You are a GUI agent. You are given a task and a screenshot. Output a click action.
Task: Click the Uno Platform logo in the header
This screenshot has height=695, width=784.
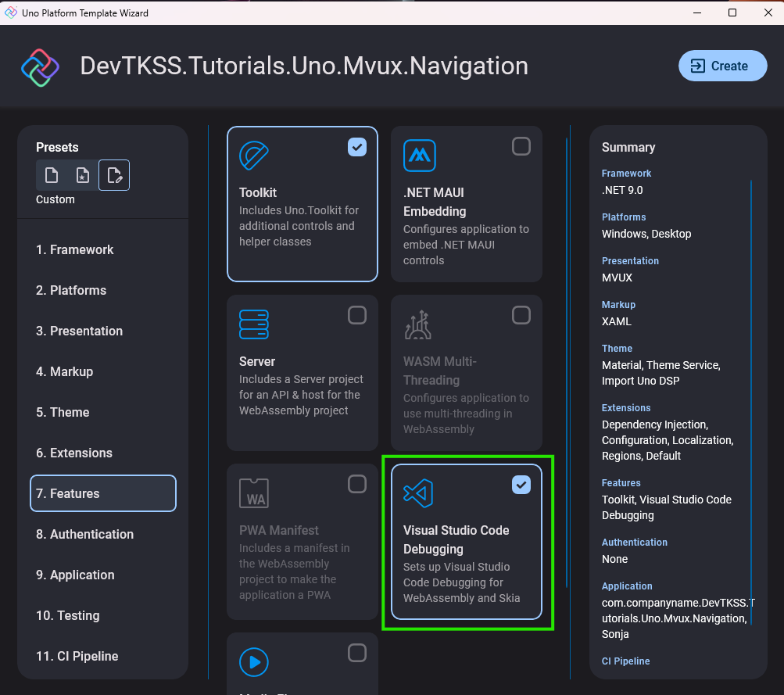tap(39, 66)
